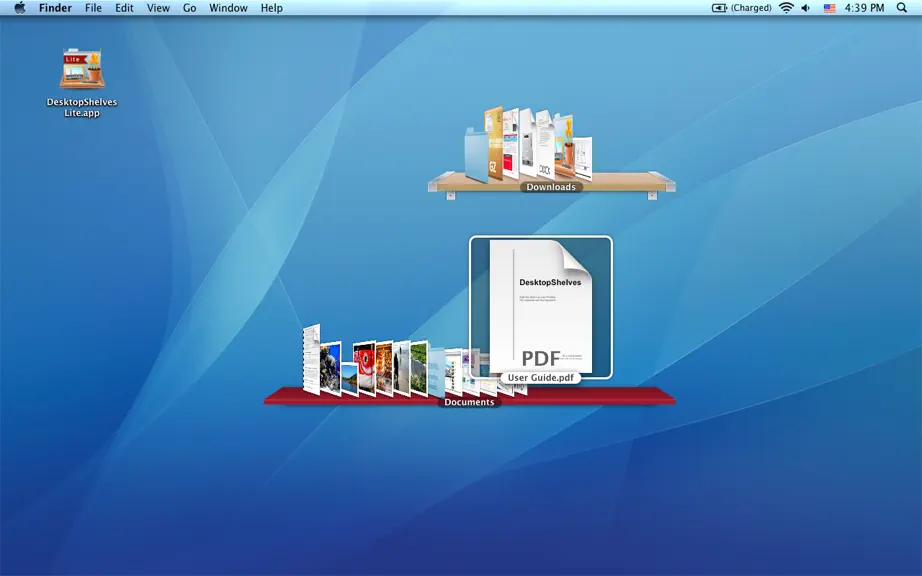Open the Spotlight search icon
This screenshot has width=922, height=576.
click(x=901, y=8)
